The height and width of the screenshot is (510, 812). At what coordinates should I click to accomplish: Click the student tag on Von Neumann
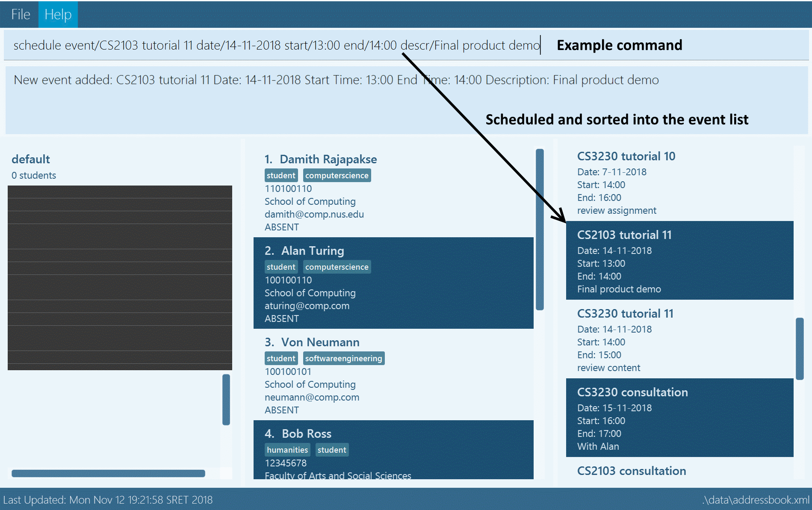[x=281, y=358]
